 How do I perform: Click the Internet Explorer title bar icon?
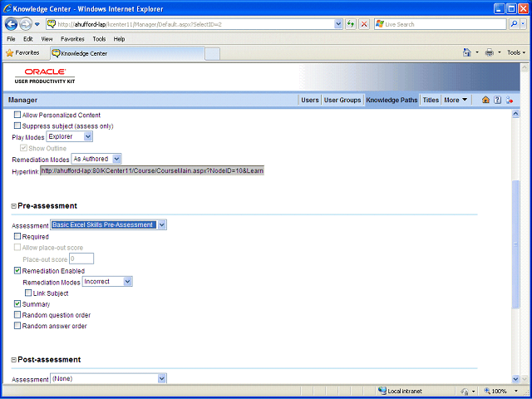(x=7, y=8)
